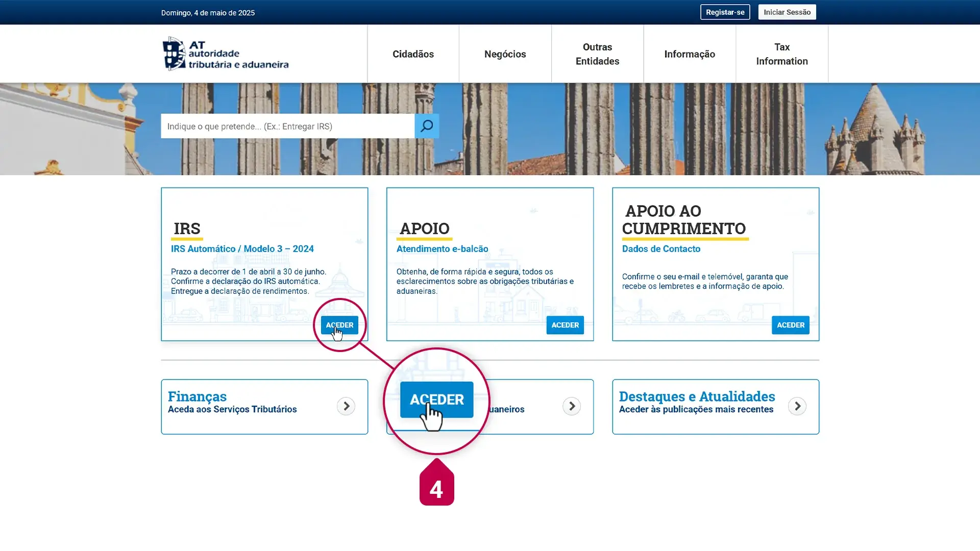Click ACEDER in Apoio ao Cumprimento card
This screenshot has width=980, height=551.
(790, 325)
